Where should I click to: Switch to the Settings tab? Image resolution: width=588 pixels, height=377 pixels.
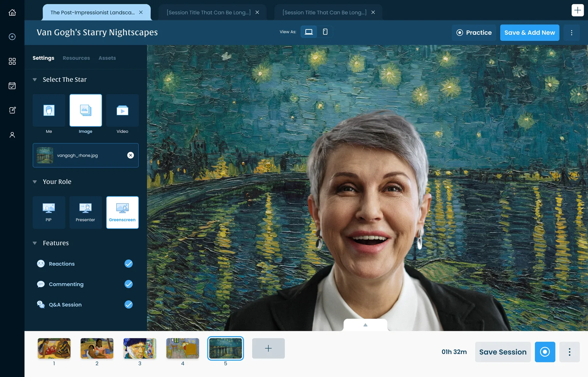pos(43,58)
